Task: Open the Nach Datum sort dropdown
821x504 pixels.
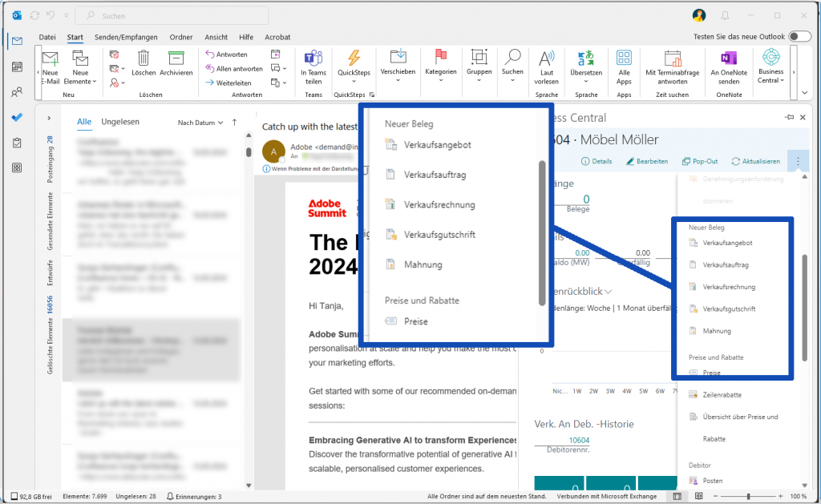Action: [200, 123]
